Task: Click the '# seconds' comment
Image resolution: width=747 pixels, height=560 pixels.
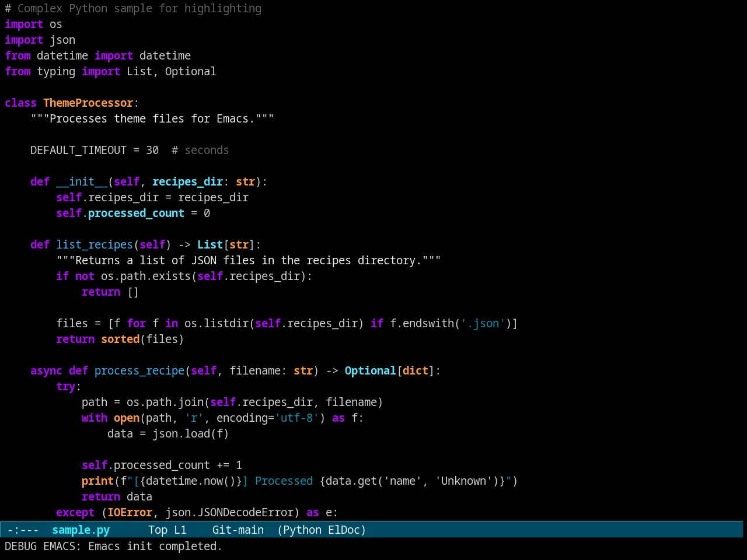Action: coord(200,150)
